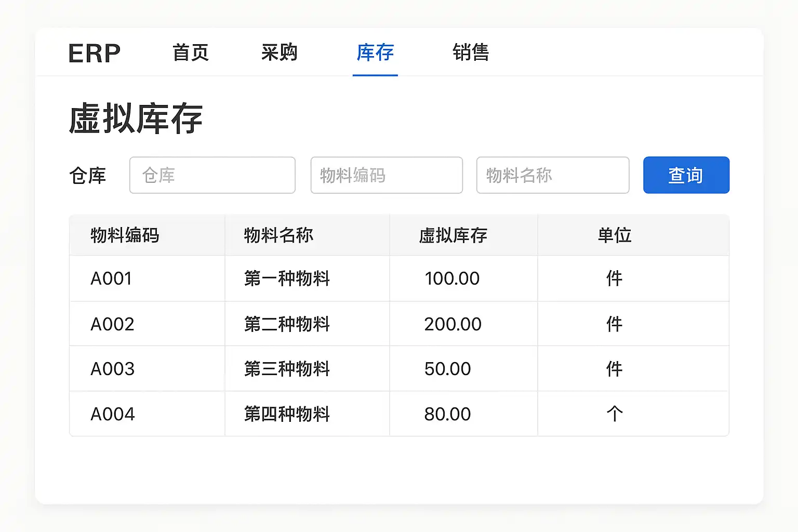Click material code A002
The width and height of the screenshot is (798, 532).
112,324
